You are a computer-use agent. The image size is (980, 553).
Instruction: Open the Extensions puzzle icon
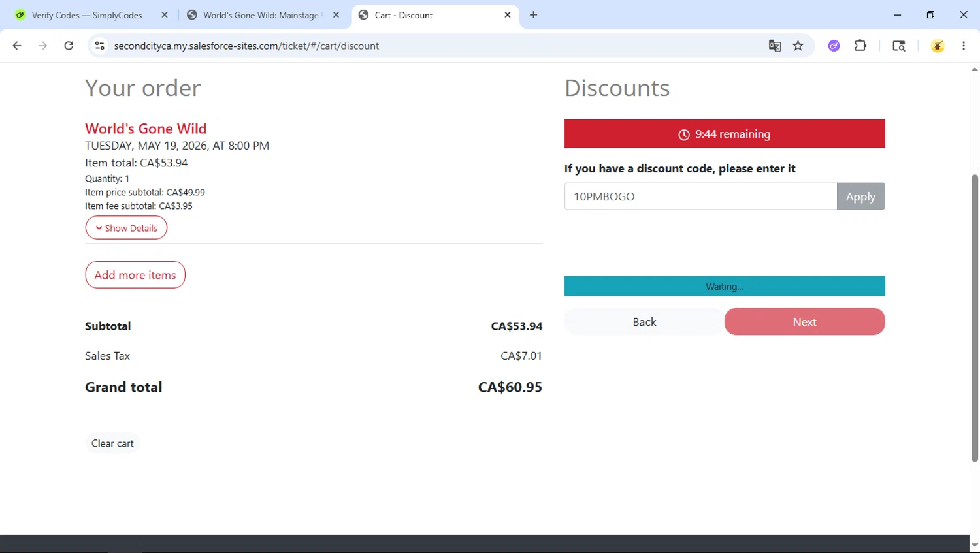coord(860,46)
